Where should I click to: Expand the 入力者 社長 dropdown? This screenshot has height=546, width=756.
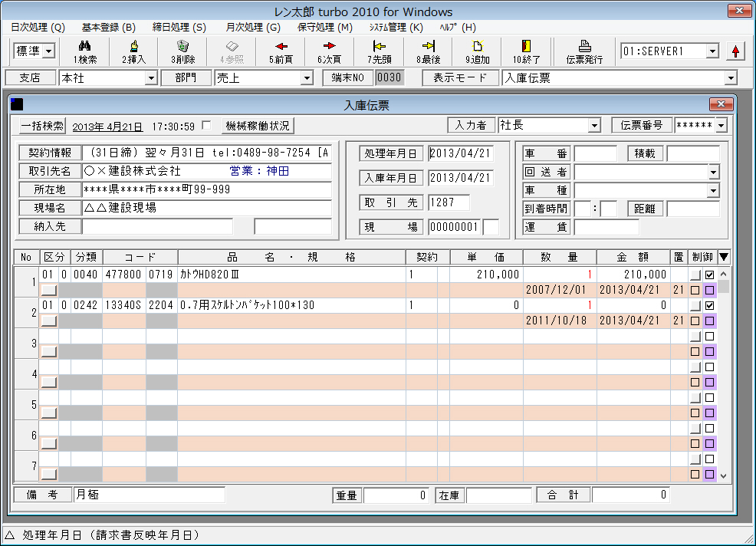coord(594,126)
